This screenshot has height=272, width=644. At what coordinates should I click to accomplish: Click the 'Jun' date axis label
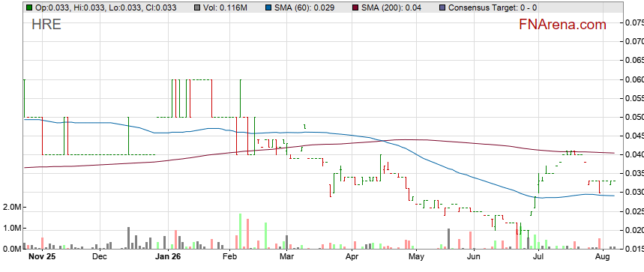click(x=474, y=257)
